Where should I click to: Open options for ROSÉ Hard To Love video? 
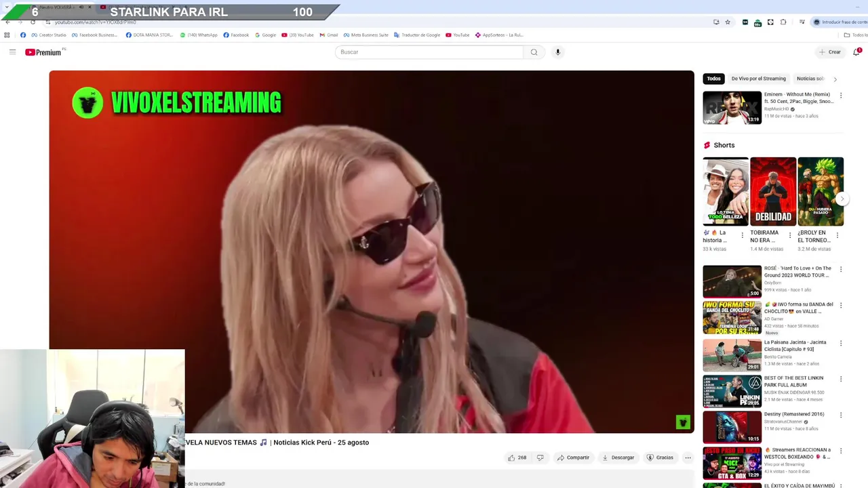[x=841, y=269]
